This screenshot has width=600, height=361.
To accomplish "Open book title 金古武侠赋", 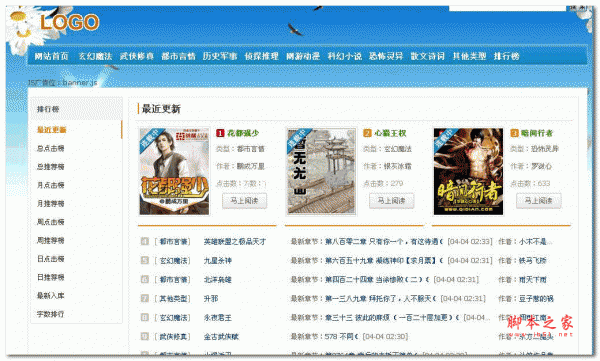I will (221, 336).
